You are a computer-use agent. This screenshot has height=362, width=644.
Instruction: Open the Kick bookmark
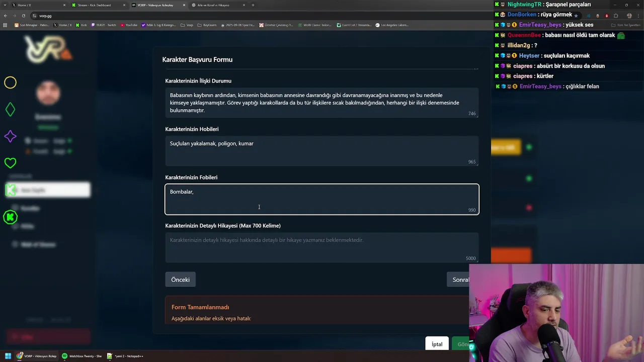pyautogui.click(x=82, y=25)
